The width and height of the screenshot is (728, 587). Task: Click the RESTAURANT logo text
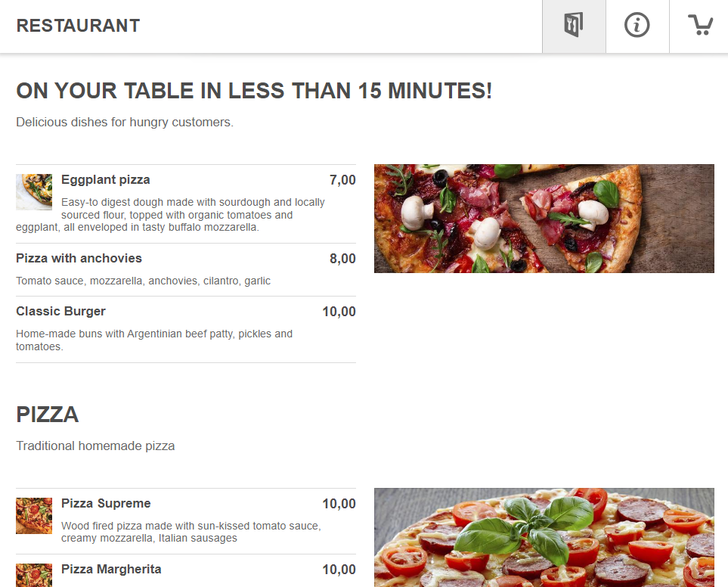(x=78, y=25)
